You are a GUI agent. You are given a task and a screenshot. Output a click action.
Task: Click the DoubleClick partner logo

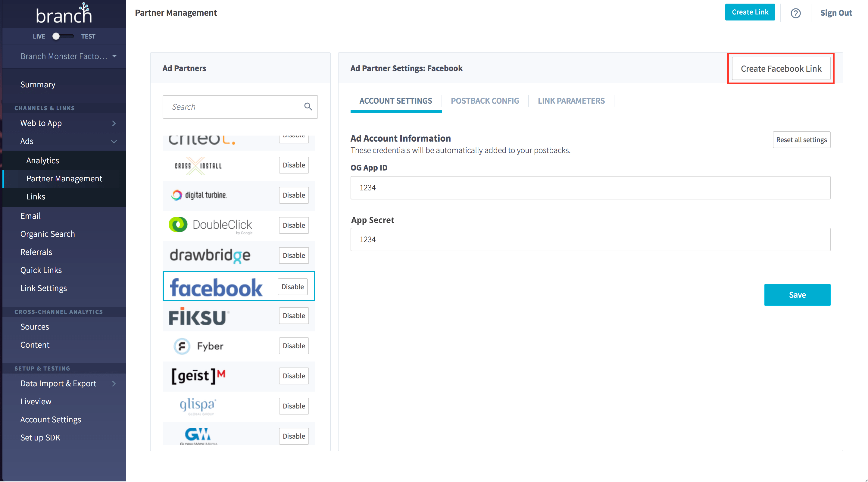[x=210, y=225]
